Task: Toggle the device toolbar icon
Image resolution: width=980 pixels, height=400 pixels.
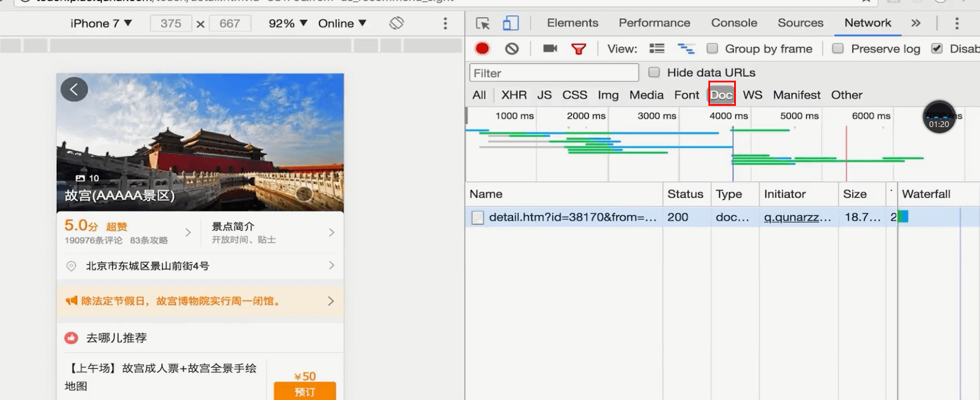Action: (511, 23)
